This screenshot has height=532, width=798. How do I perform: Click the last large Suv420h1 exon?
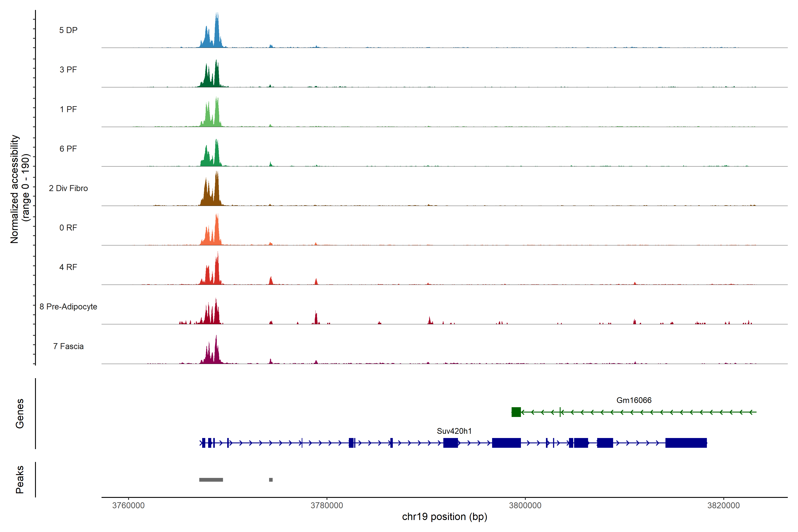pos(686,443)
